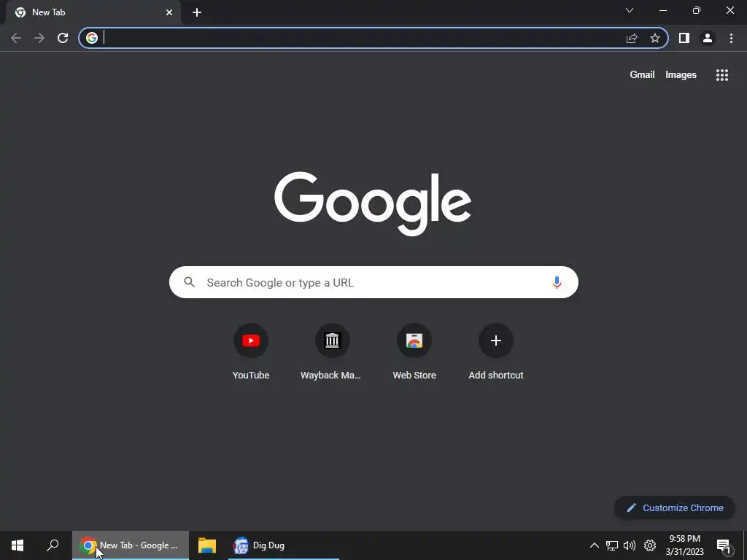Click the Google logo
Viewport: 747px width, 560px height.
click(373, 204)
